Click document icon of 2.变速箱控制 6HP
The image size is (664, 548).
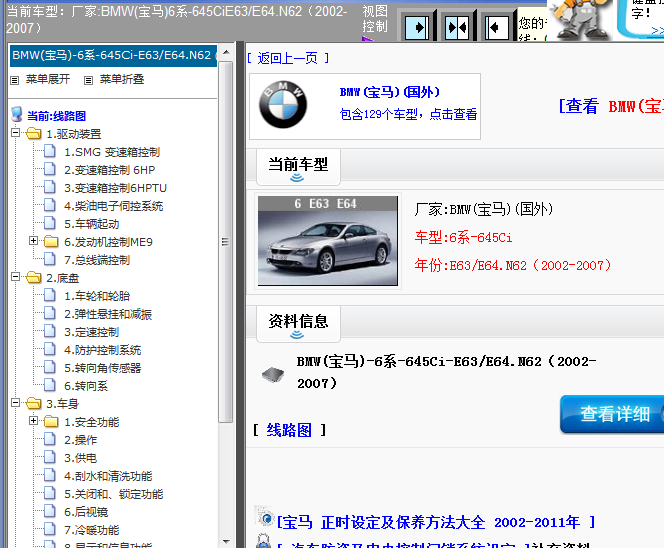pos(50,169)
